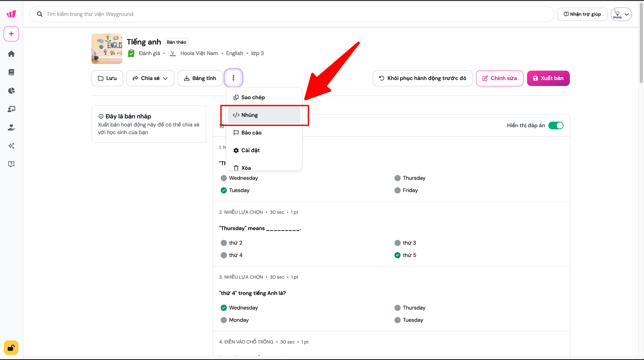The image size is (644, 360).
Task: Click the Chỉnh sửa button
Action: point(499,78)
